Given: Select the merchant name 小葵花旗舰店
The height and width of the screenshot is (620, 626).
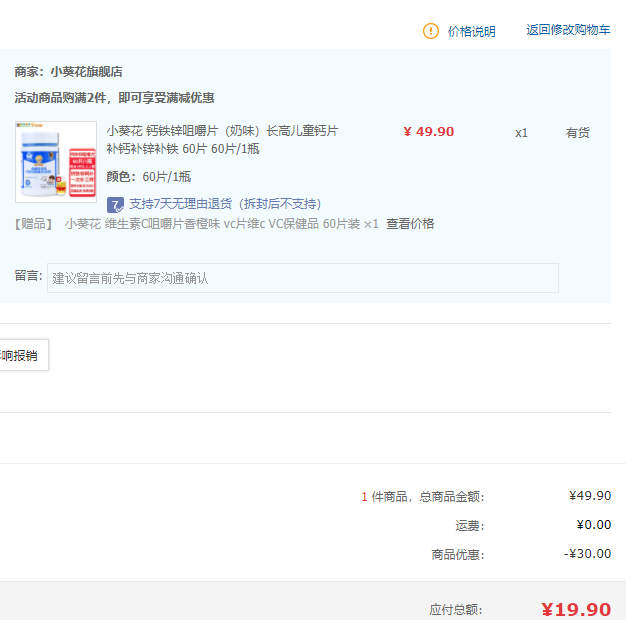Looking at the screenshot, I should [x=86, y=72].
